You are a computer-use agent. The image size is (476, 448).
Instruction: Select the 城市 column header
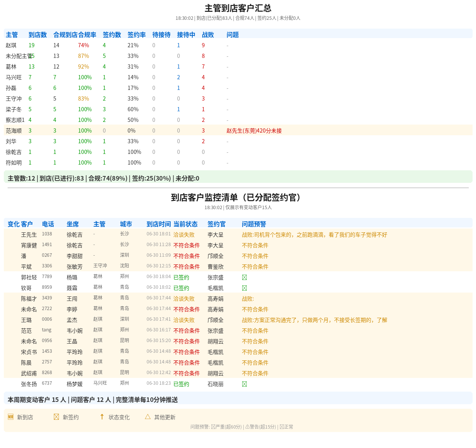[126, 224]
